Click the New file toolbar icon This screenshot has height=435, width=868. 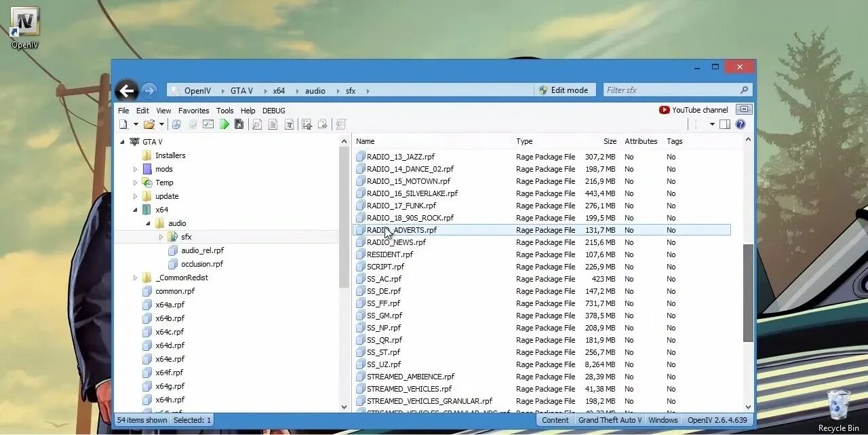tap(123, 124)
